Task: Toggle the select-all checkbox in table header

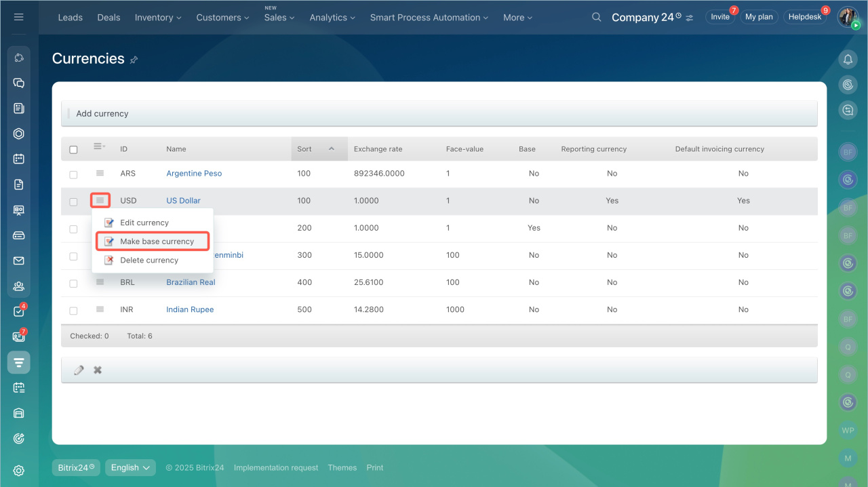Action: [x=73, y=149]
